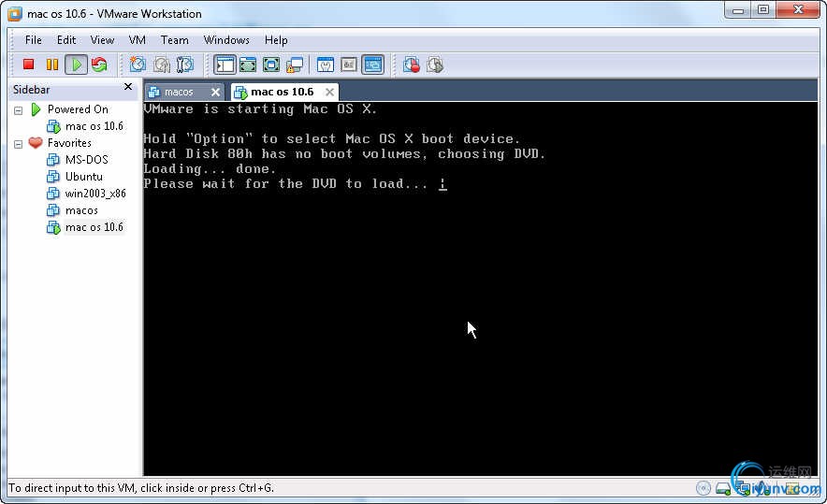Click the red Power Off button
Image resolution: width=827 pixels, height=504 pixels.
28,65
